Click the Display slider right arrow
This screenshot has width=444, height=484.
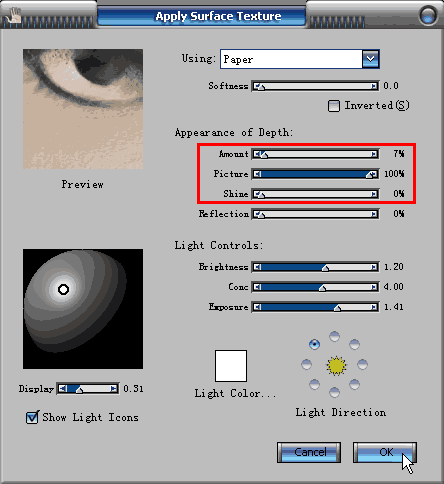coord(114,389)
